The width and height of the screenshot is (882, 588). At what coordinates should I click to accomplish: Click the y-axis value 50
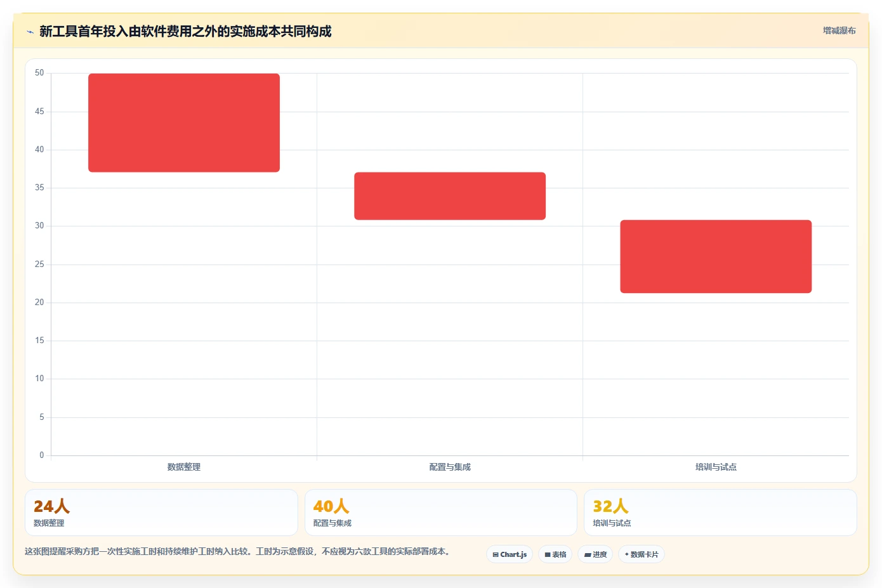[x=39, y=73]
